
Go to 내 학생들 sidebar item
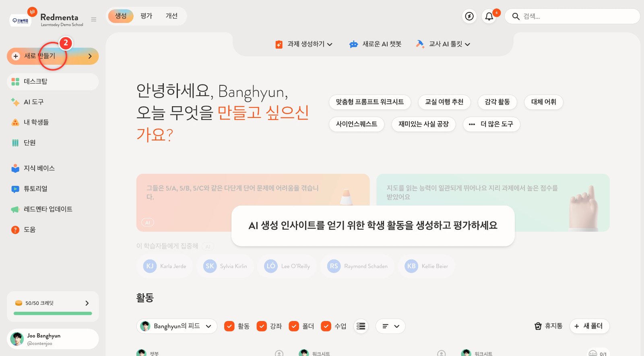(x=53, y=122)
